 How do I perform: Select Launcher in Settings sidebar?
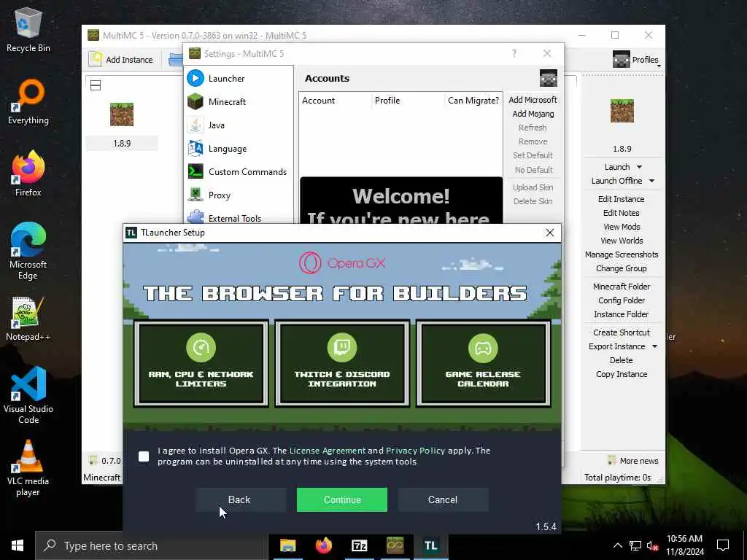(239, 78)
